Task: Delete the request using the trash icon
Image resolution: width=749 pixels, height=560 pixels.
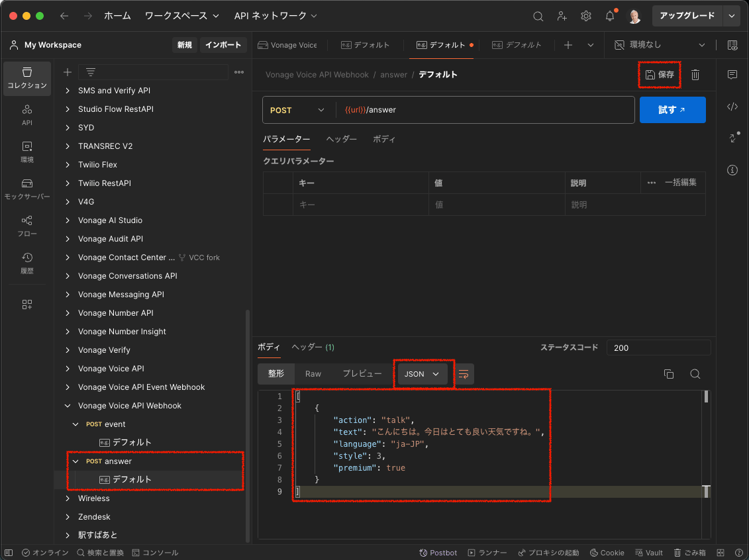Action: click(695, 75)
